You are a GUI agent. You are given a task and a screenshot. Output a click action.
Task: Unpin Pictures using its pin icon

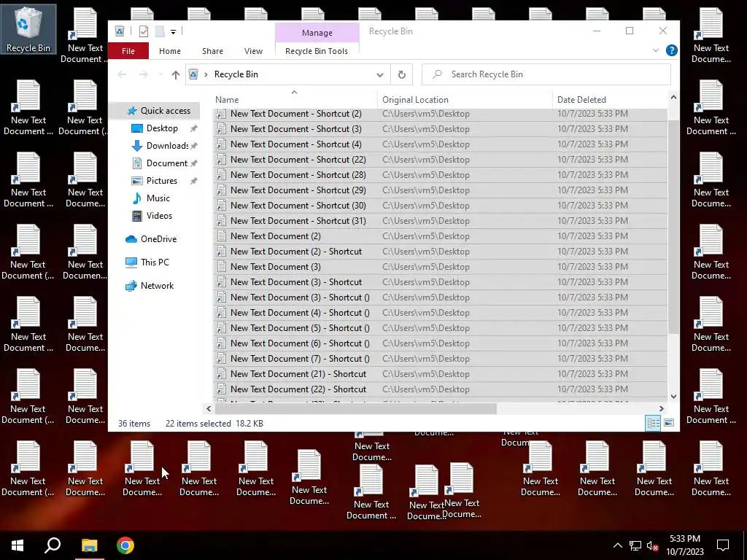coord(193,181)
